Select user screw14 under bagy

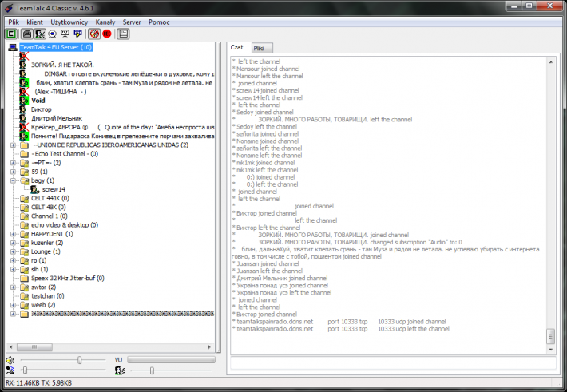click(x=54, y=189)
